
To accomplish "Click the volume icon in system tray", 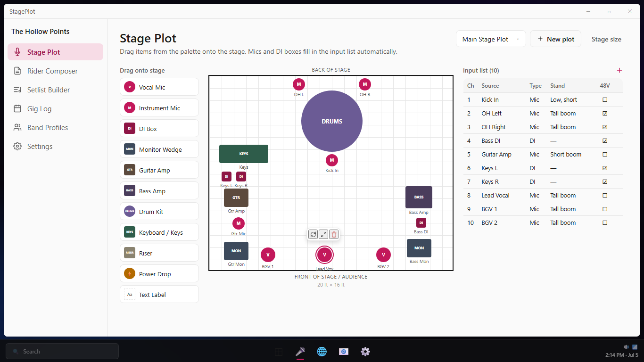I will [x=626, y=347].
